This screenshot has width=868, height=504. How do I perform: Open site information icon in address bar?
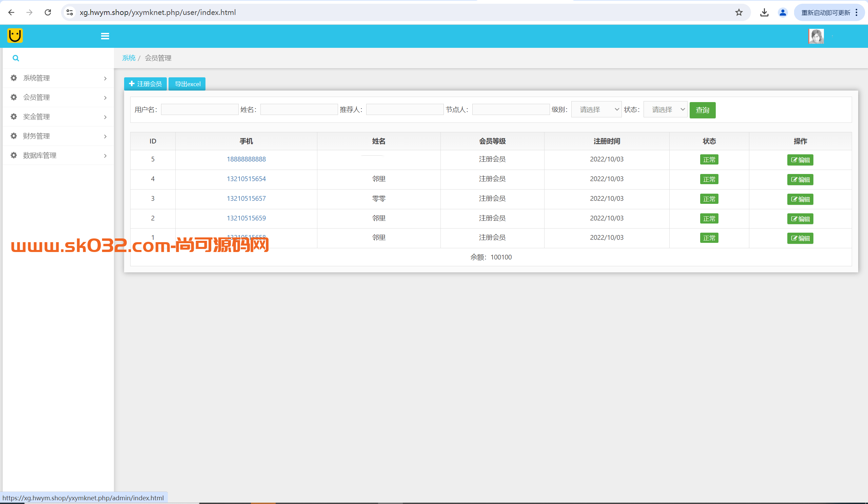pos(70,13)
